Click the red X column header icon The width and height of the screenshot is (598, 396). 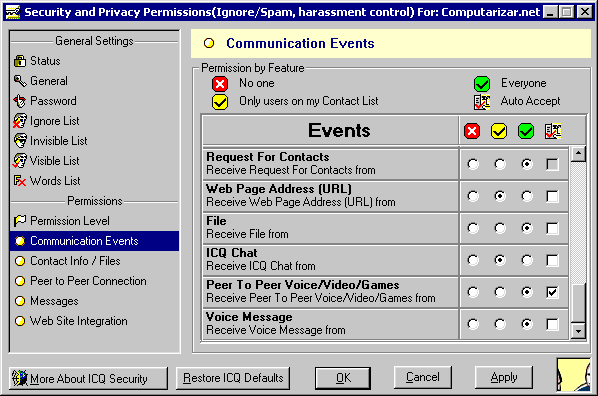472,131
